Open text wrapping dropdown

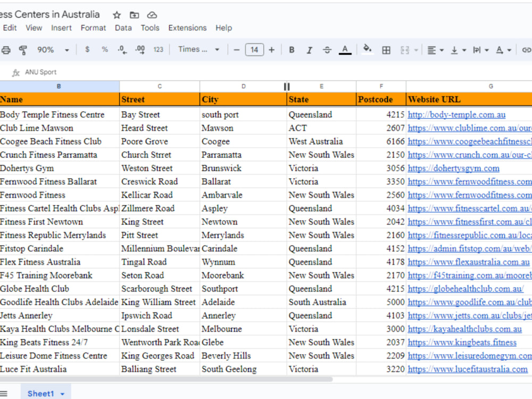(x=481, y=50)
